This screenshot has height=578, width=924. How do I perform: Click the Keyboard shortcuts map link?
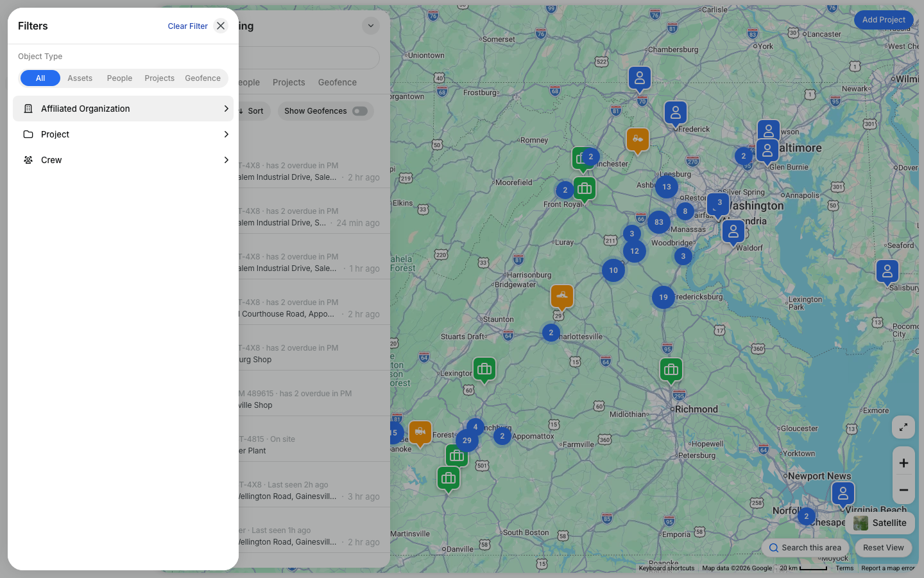(x=667, y=568)
